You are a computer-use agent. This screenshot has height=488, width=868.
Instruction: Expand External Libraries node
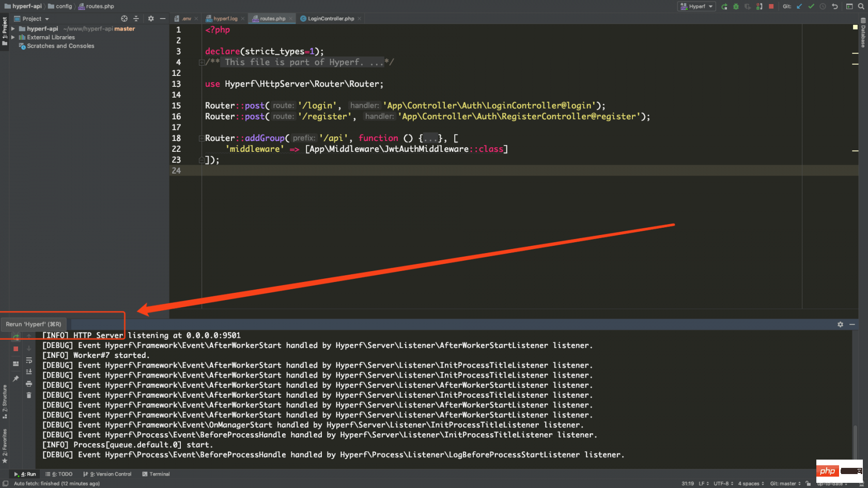point(13,37)
